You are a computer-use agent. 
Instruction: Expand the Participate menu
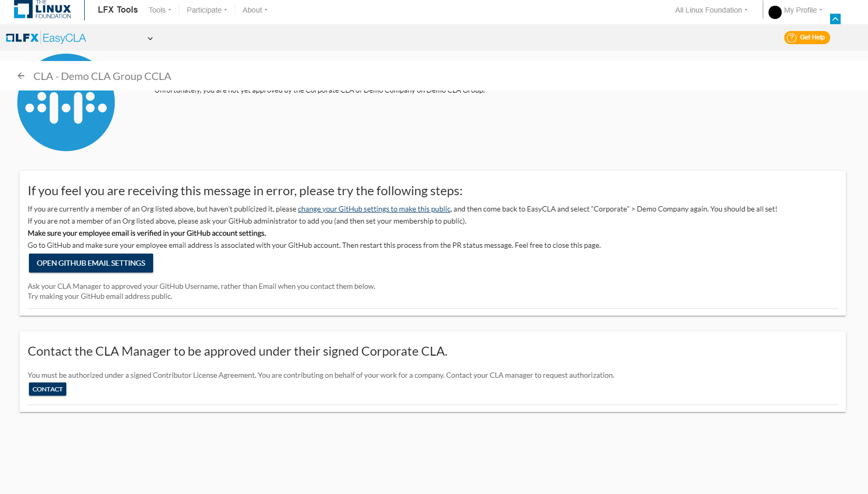tap(207, 10)
